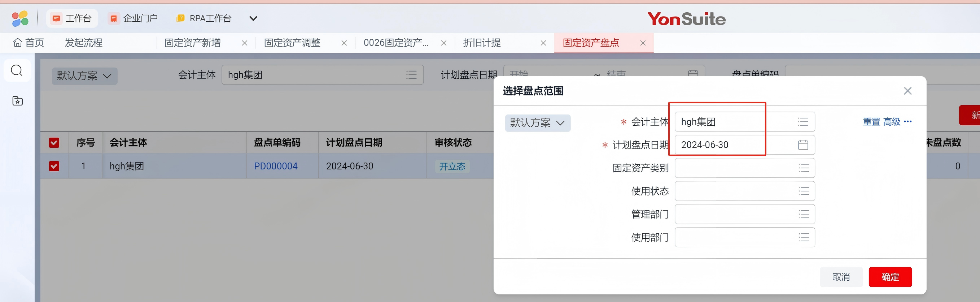Switch to the RPA工作台 tab
This screenshot has width=980, height=302.
[x=204, y=18]
